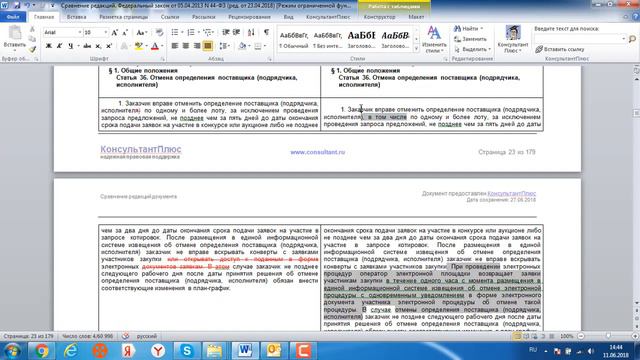Click Заменить (Replace) button
Screen dimensions: 640x360
point(470,39)
